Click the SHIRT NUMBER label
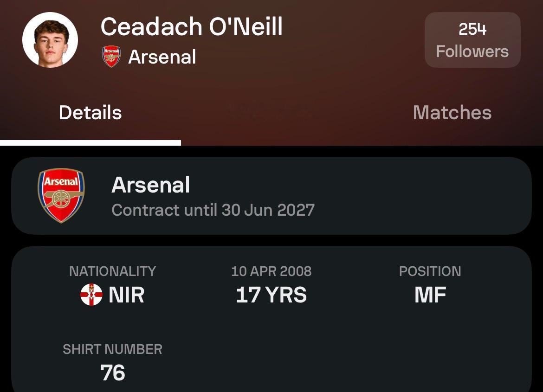The height and width of the screenshot is (392, 543). [x=112, y=349]
